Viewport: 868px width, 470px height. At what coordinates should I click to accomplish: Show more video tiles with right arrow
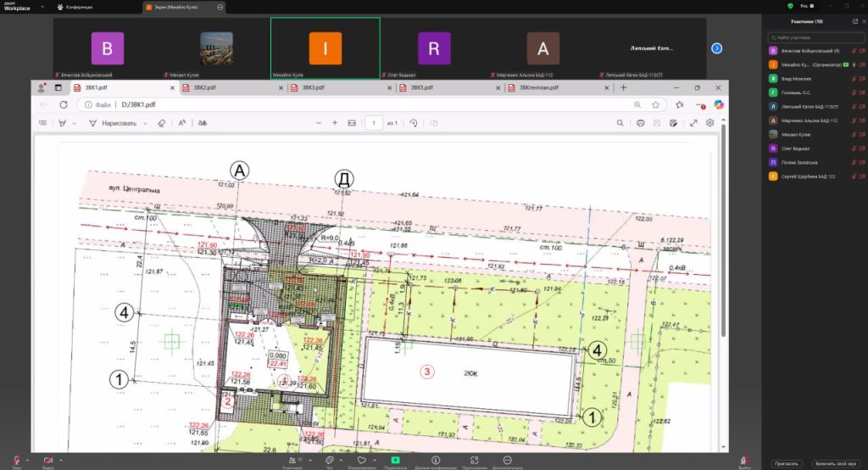point(716,48)
